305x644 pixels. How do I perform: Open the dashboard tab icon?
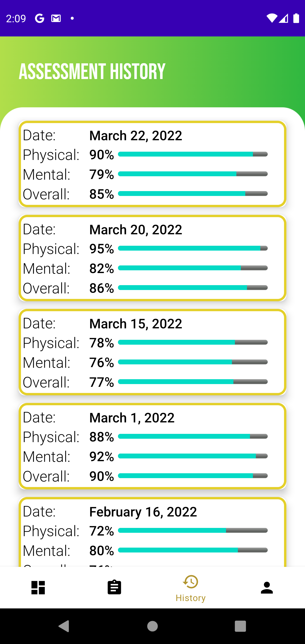(x=38, y=587)
